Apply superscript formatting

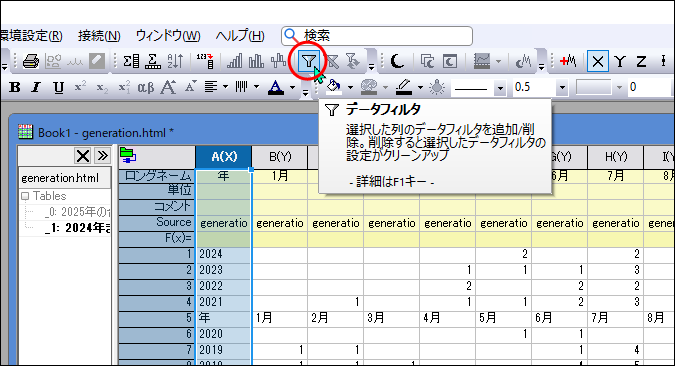coord(80,87)
